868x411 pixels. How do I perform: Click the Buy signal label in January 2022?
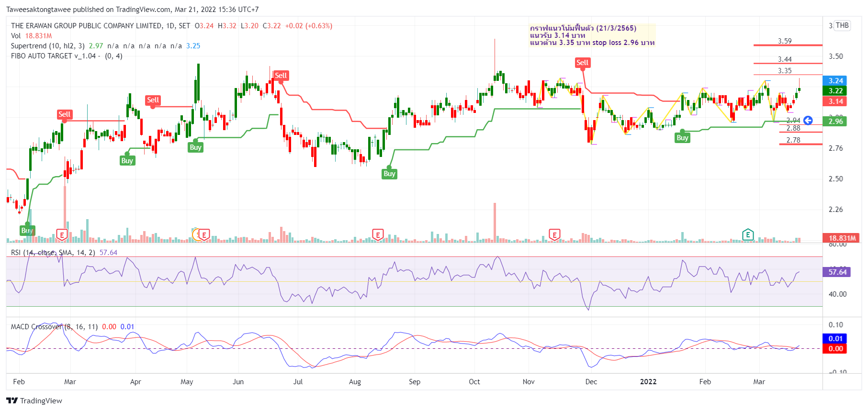pos(682,138)
